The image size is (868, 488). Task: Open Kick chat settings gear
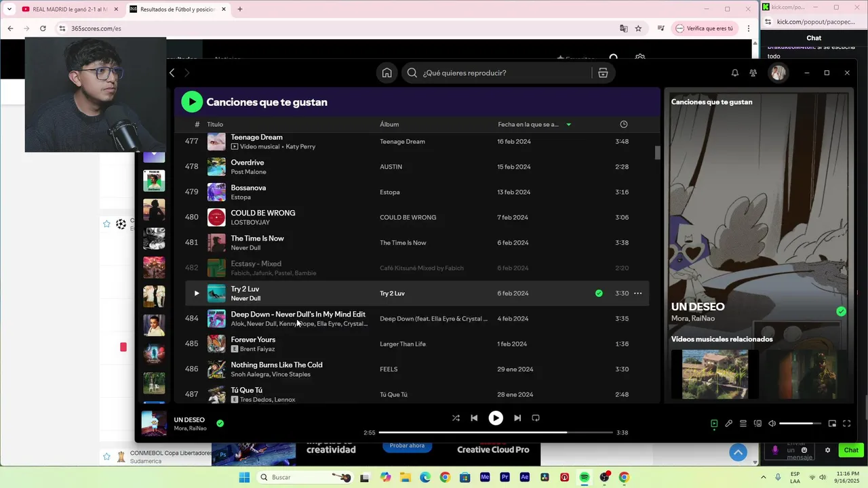827,450
